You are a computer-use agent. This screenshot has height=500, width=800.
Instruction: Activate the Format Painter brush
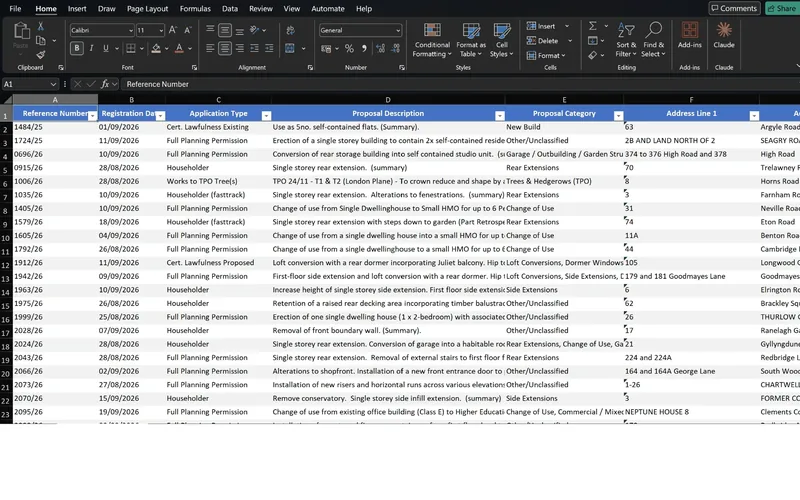pos(41,55)
